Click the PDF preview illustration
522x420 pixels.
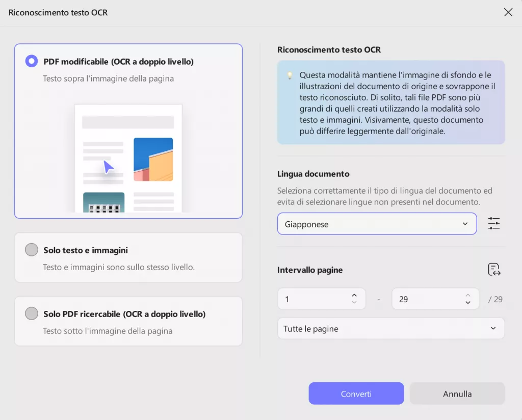128,158
